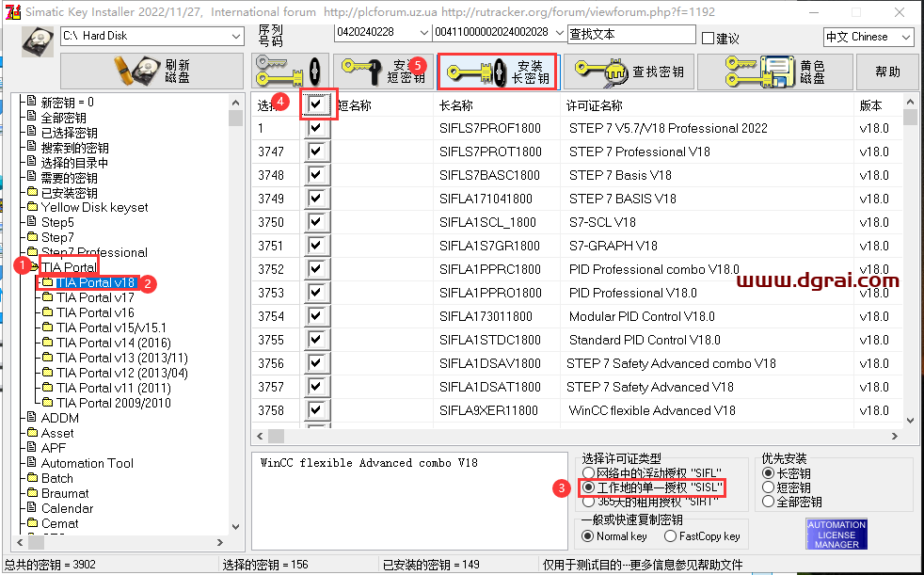Viewport: 924px width, 575px height.
Task: Open the C:\ Hard Disk drive dropdown
Action: tap(236, 36)
